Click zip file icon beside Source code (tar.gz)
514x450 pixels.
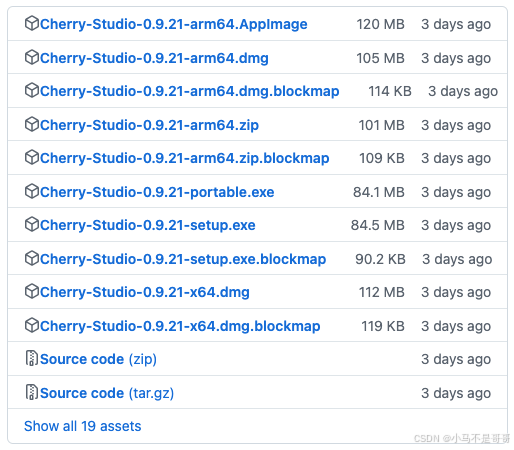point(32,392)
